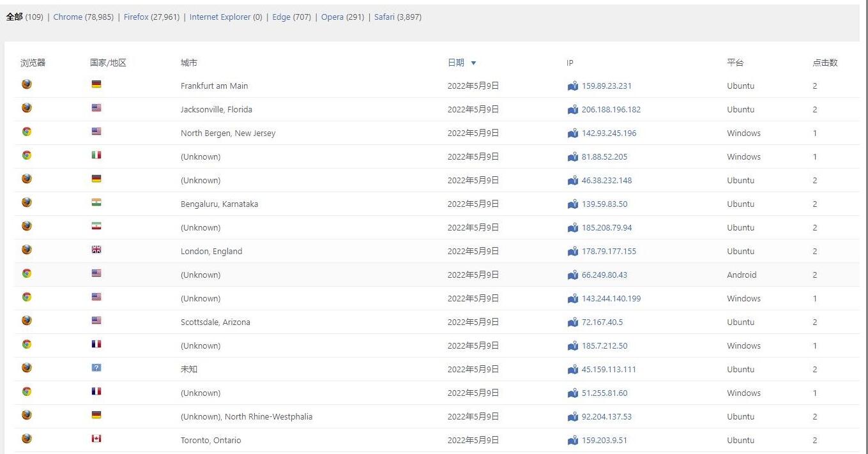Click the city text Toronto, Ontario
The height and width of the screenshot is (454, 868).
[x=211, y=441]
